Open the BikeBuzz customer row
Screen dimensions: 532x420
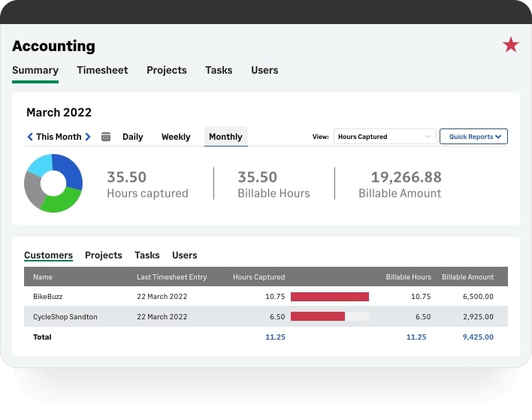[47, 297]
